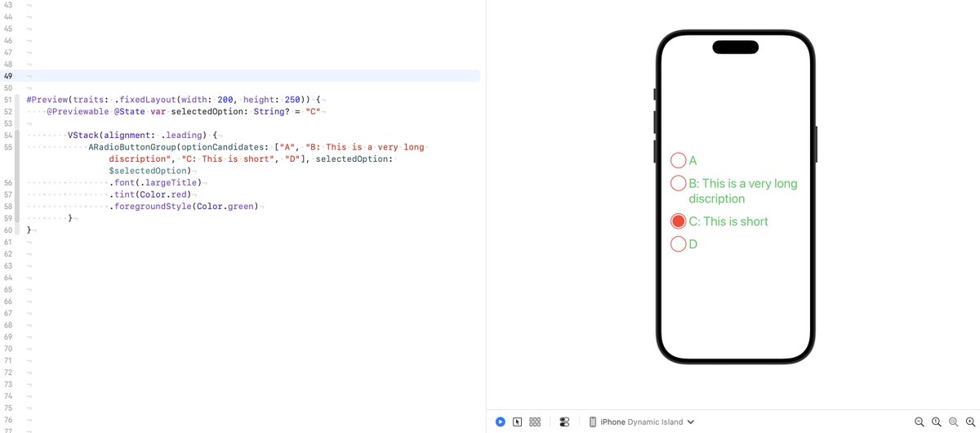Zoom preview canvas to fit
Image resolution: width=980 pixels, height=433 pixels.
click(952, 422)
